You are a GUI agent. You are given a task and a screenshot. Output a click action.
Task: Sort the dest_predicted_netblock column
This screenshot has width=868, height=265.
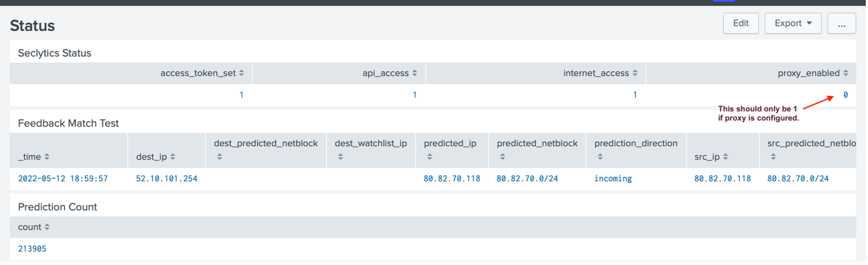pyautogui.click(x=219, y=157)
